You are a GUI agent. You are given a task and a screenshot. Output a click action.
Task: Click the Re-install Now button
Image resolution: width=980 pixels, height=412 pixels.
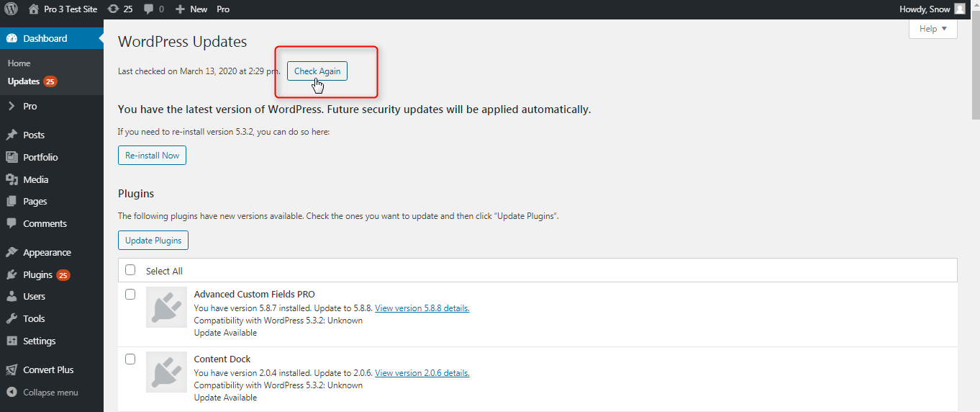152,156
